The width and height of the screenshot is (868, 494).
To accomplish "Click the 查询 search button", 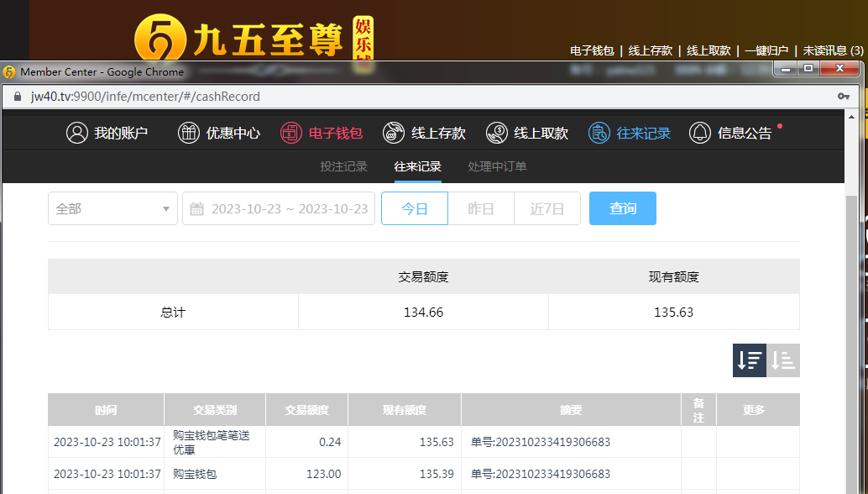I will [x=622, y=208].
